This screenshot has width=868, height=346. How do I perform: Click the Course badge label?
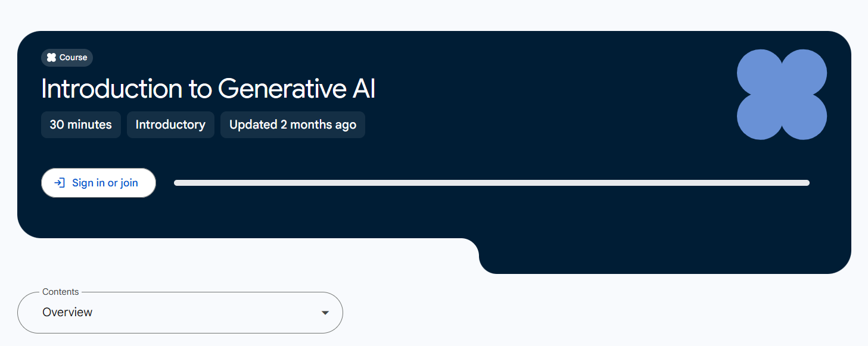tap(73, 58)
